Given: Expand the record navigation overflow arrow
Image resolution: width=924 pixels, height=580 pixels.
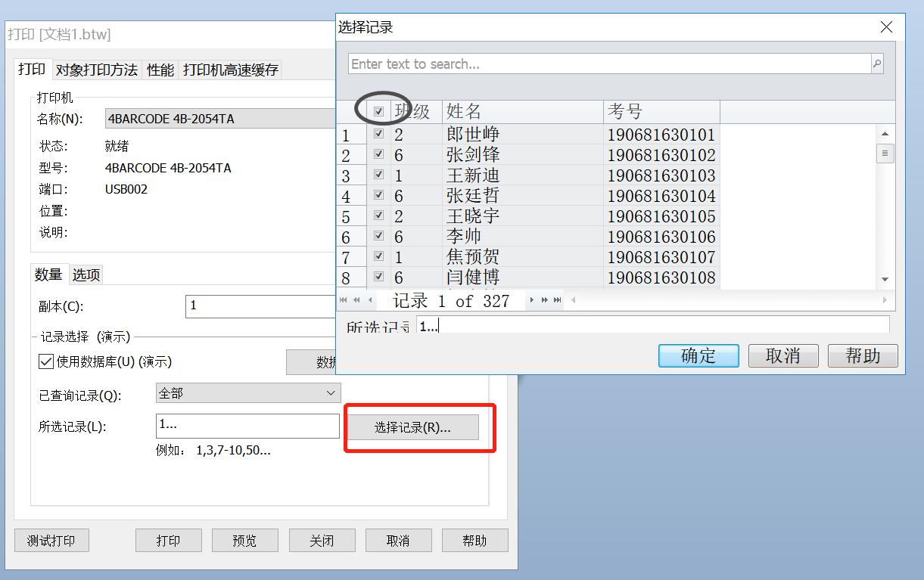Looking at the screenshot, I should click(x=573, y=300).
